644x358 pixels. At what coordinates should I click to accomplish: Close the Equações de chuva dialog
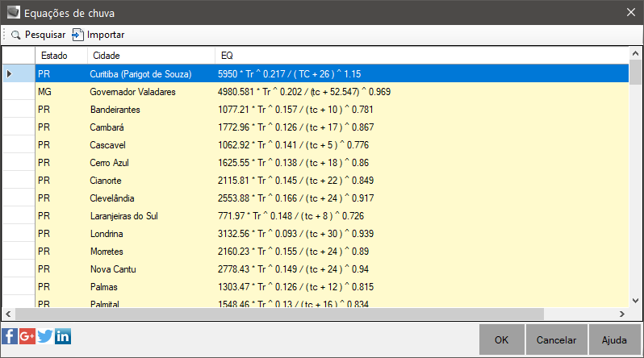click(631, 12)
